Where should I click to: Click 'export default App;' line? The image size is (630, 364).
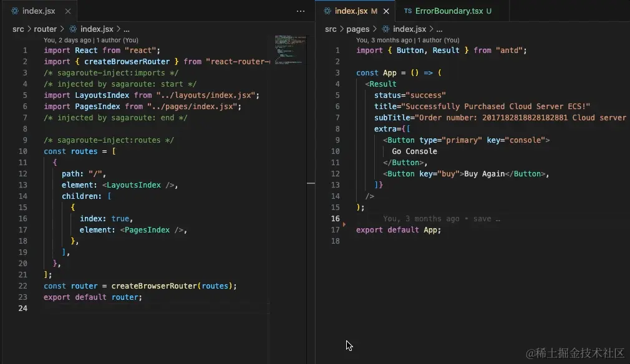[399, 230]
